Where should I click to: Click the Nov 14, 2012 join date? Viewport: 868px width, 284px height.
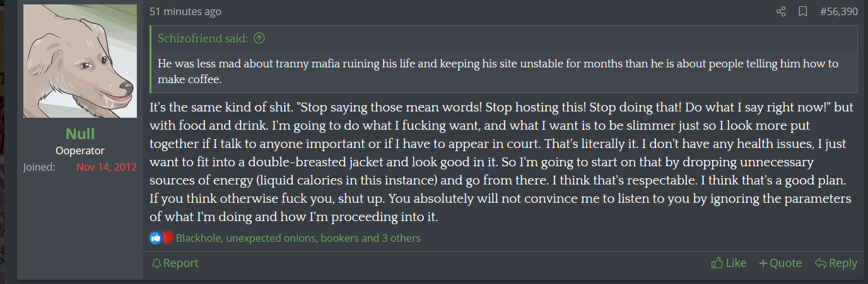pos(106,167)
